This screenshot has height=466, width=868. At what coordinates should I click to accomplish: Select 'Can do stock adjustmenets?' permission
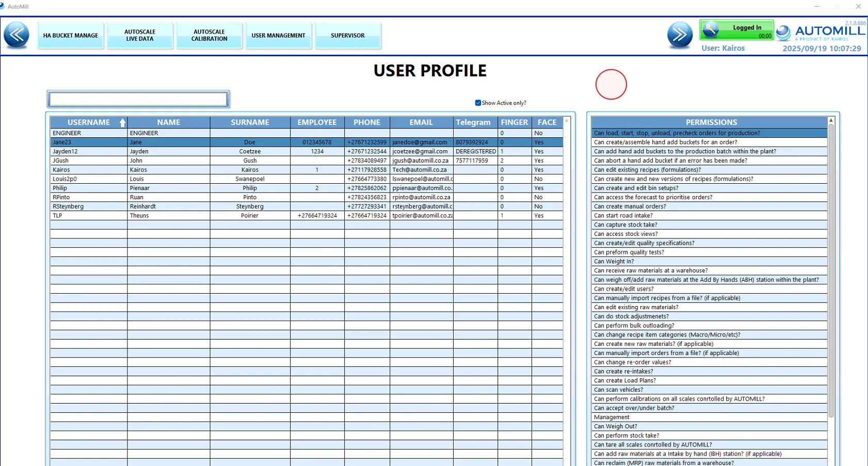click(710, 316)
